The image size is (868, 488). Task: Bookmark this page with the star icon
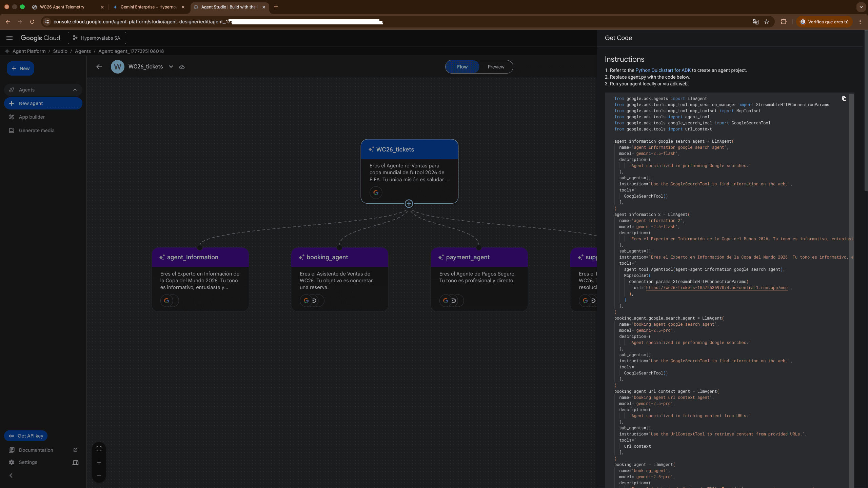point(767,22)
